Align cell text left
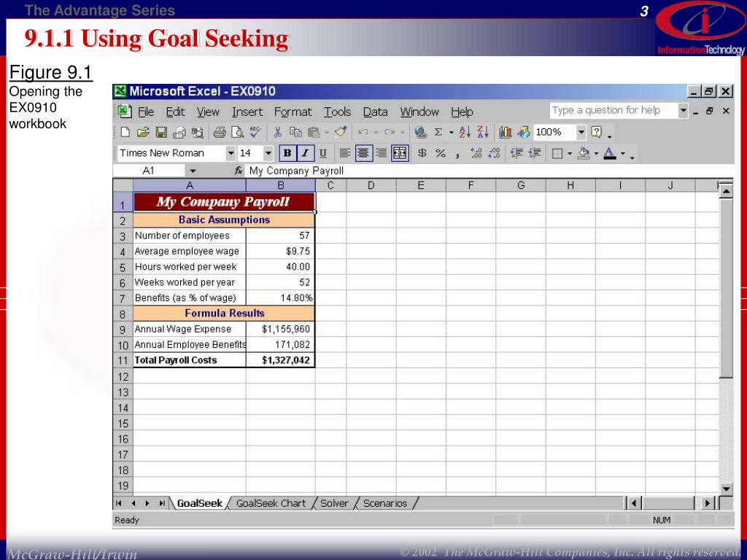The image size is (747, 560). click(345, 153)
